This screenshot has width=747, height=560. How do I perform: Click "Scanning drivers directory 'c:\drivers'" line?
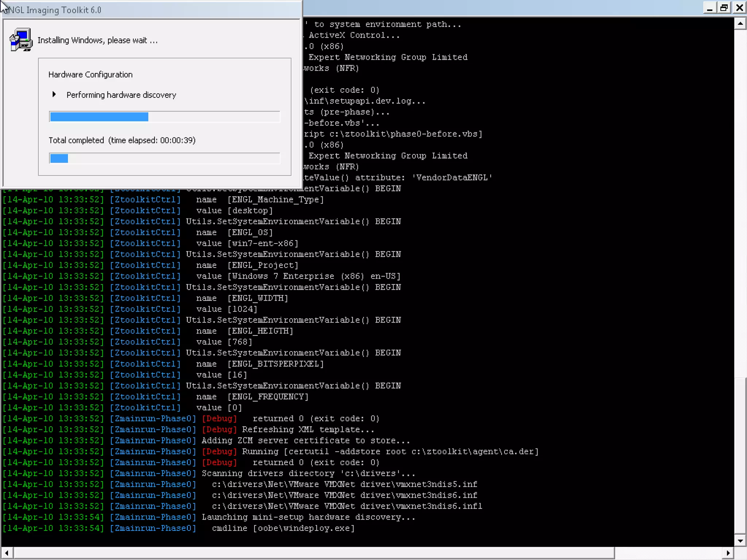coord(308,473)
